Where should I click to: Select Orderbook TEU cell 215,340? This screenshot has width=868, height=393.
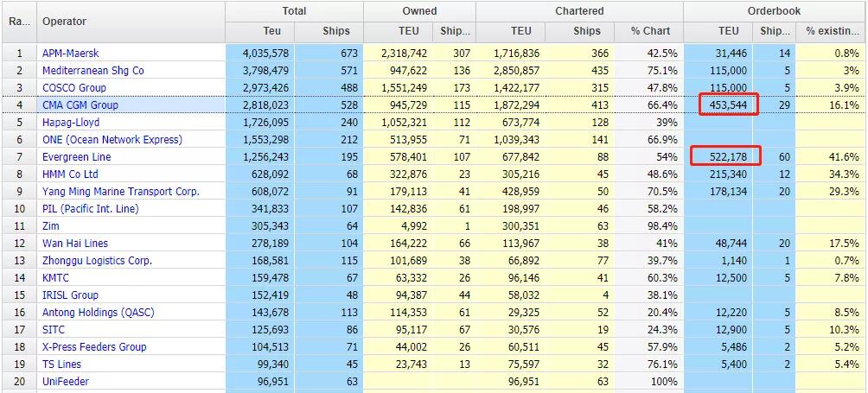point(718,174)
